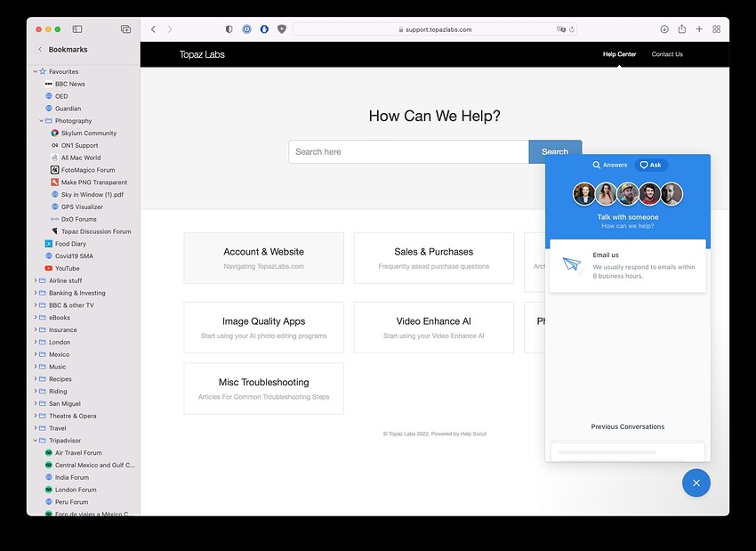The height and width of the screenshot is (551, 756).
Task: Click the 1Password extension icon
Action: click(247, 29)
